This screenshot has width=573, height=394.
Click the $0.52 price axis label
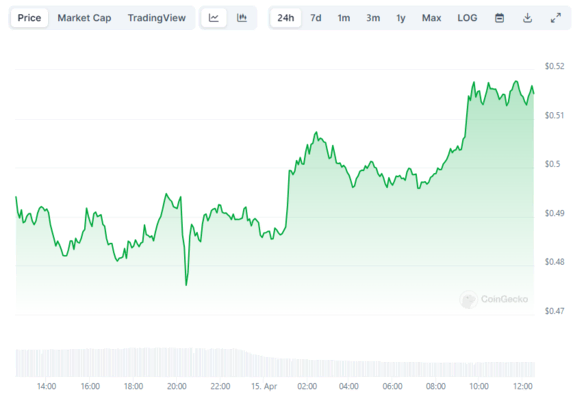554,66
